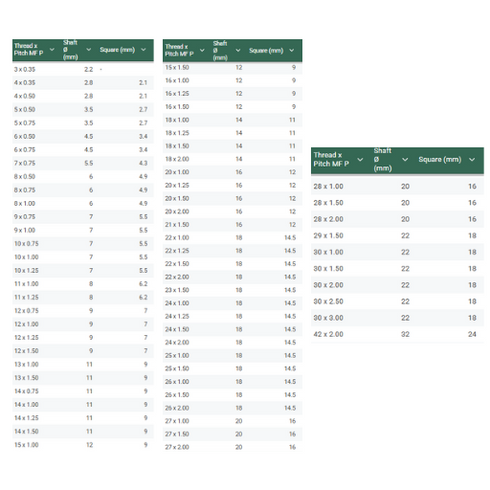
Task: Select the 10 x 1.25 thread cell
Action: (x=26, y=270)
